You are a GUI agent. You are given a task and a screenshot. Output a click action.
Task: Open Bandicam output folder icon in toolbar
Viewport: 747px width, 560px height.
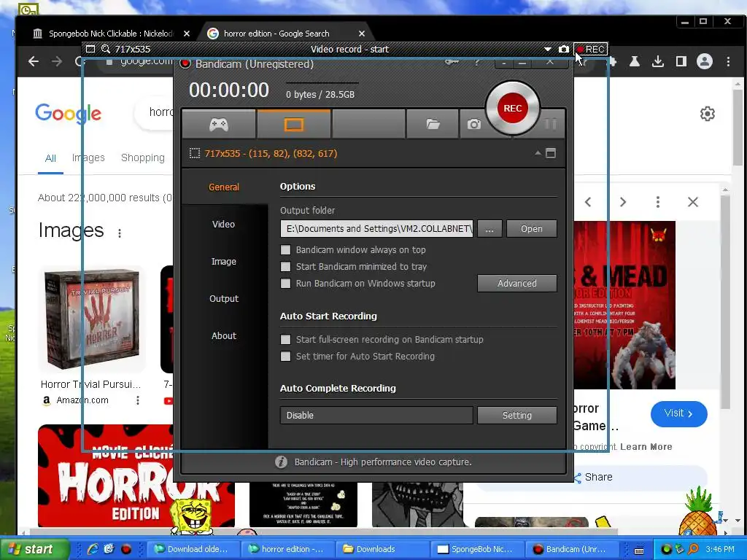pos(433,125)
